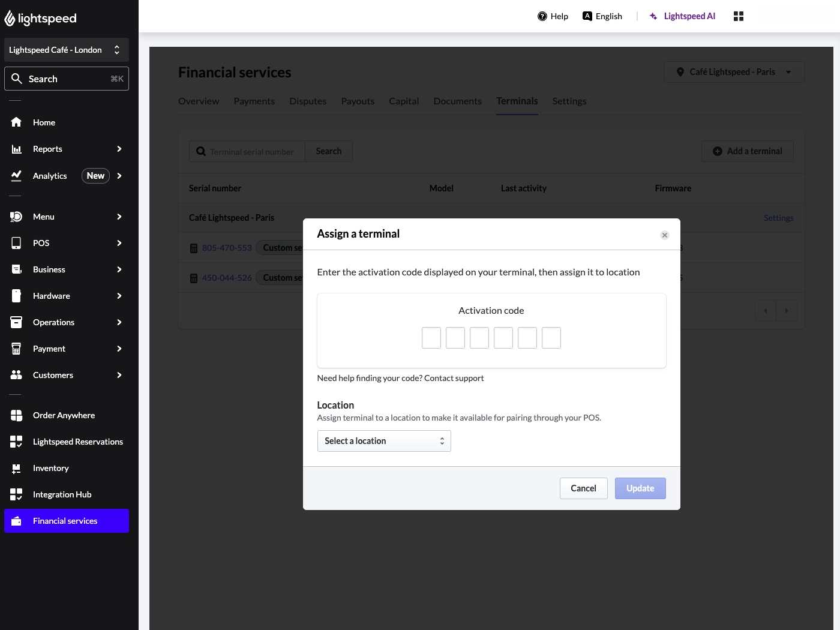Select the Reports bar-chart icon
The height and width of the screenshot is (630, 840).
16,149
